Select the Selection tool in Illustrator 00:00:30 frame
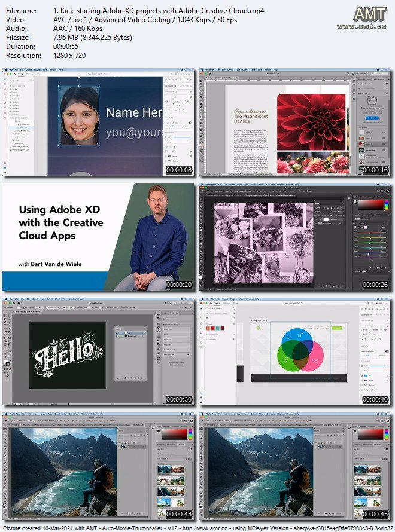395x532 pixels. [5, 316]
